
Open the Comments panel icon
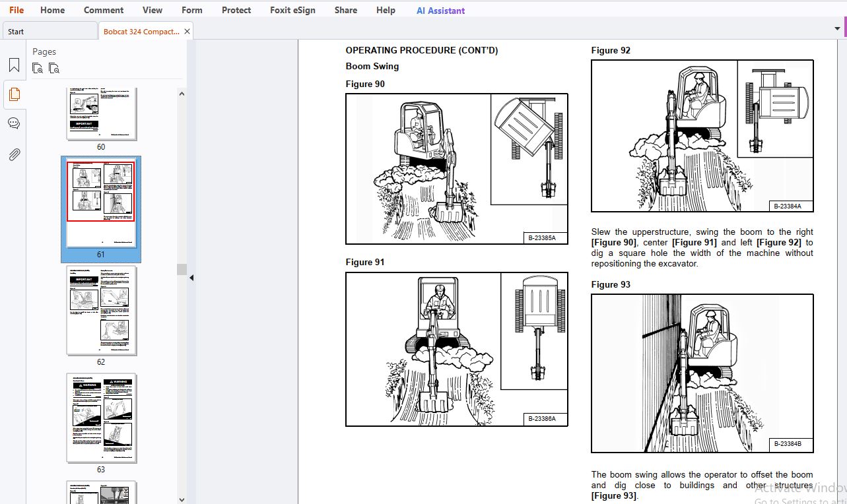point(14,123)
